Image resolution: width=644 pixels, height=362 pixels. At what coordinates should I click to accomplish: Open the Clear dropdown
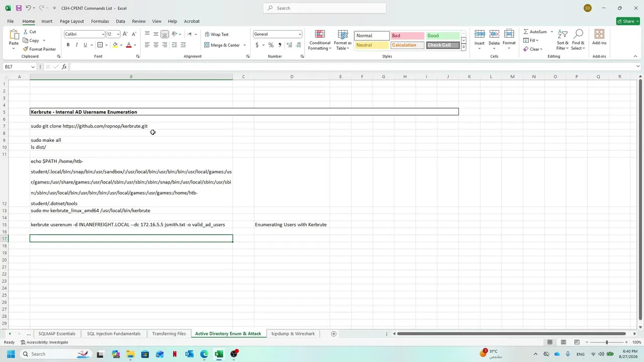tap(533, 49)
